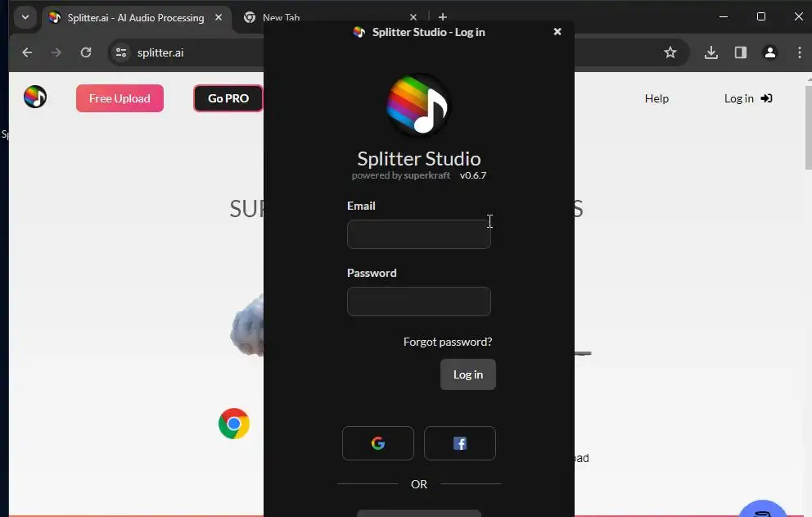Click the page vertical scrollbar thumb

tap(809, 128)
